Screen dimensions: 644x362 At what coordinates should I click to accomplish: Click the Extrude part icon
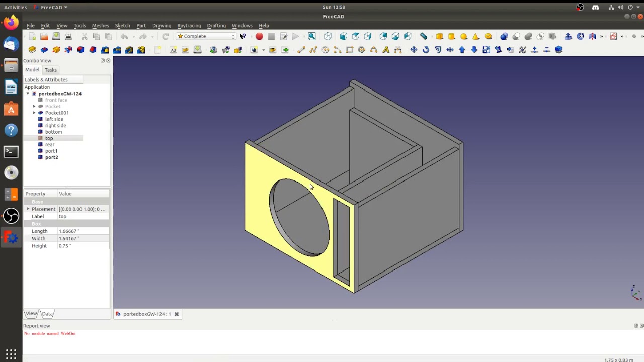coord(568,36)
